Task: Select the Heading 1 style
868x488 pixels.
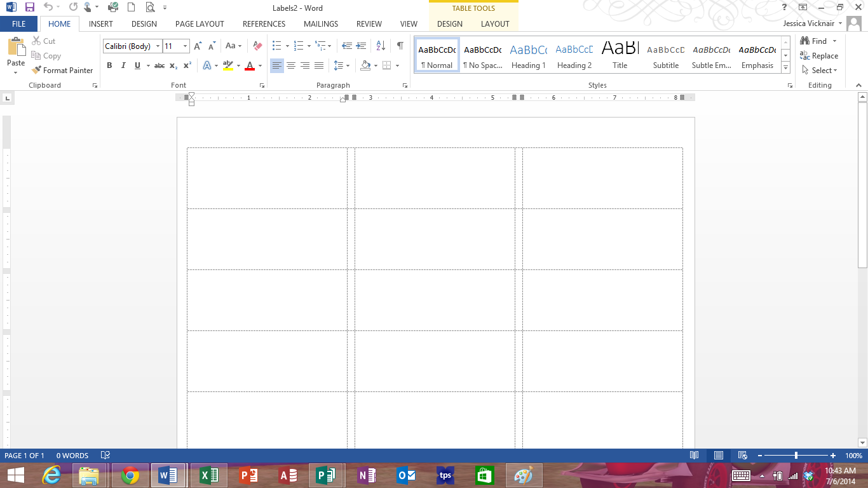Action: point(528,56)
